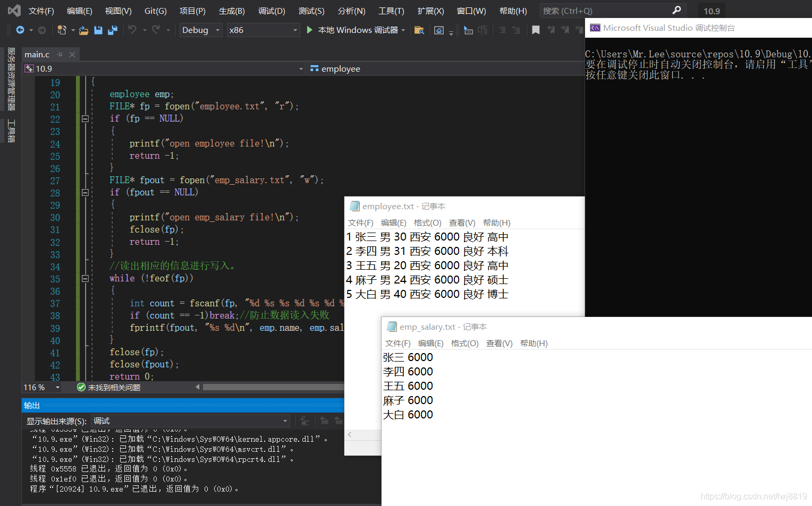812x506 pixels.
Task: Open the 视图(V) menu in Visual Studio
Action: (x=119, y=11)
